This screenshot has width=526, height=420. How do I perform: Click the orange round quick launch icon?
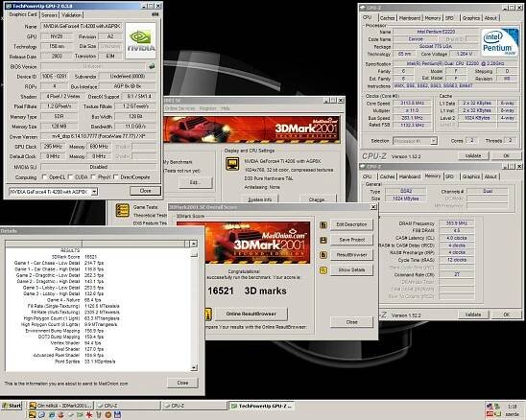click(x=108, y=415)
